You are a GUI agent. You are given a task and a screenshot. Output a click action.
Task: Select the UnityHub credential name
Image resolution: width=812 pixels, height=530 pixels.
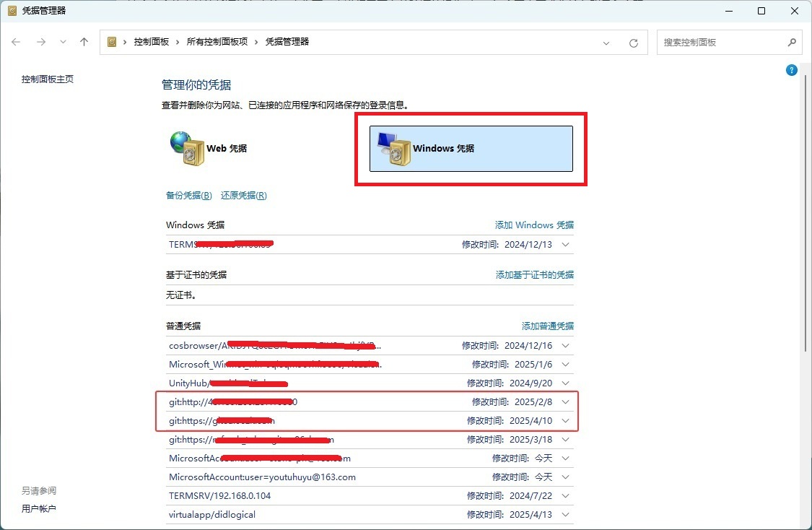tap(228, 383)
